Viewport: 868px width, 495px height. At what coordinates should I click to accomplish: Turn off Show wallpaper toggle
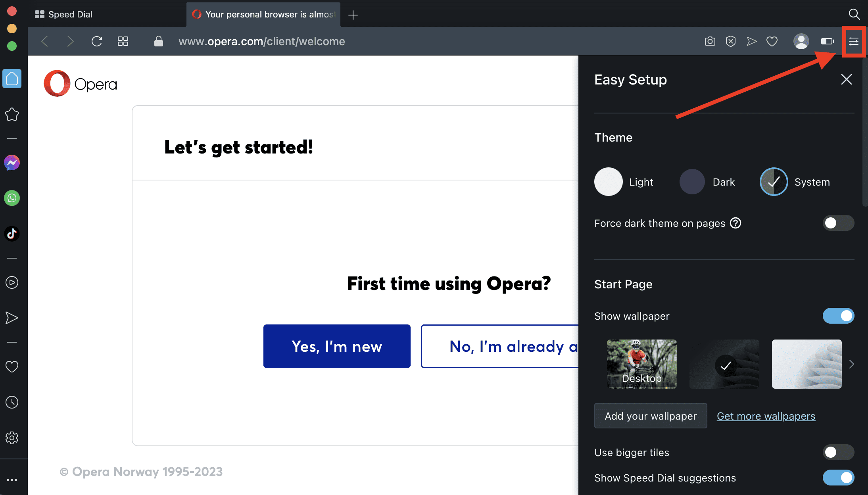(838, 316)
